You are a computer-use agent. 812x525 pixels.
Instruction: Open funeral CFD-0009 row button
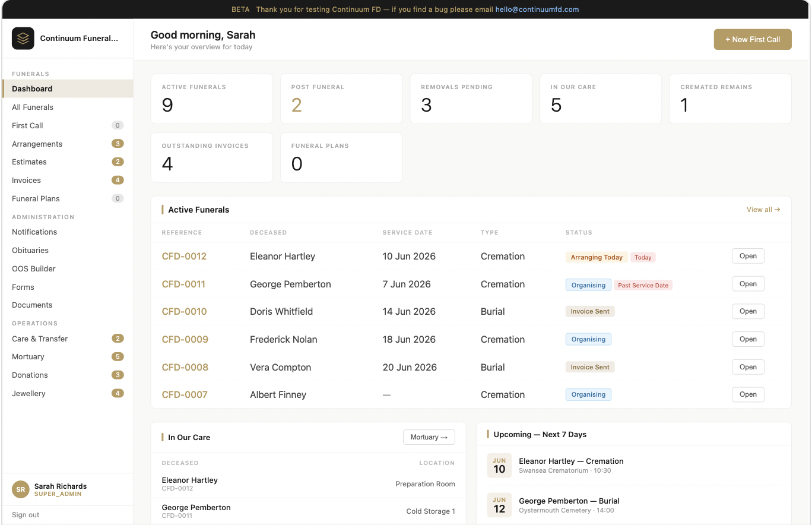748,339
